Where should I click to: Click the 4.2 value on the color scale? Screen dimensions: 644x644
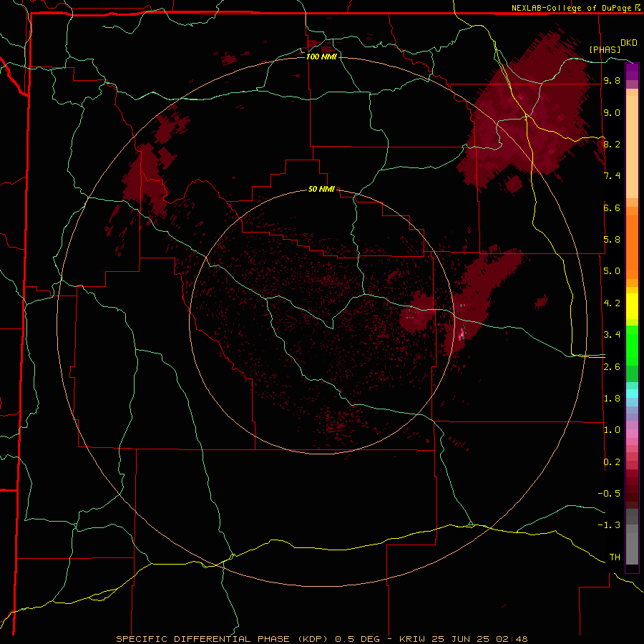[x=612, y=303]
